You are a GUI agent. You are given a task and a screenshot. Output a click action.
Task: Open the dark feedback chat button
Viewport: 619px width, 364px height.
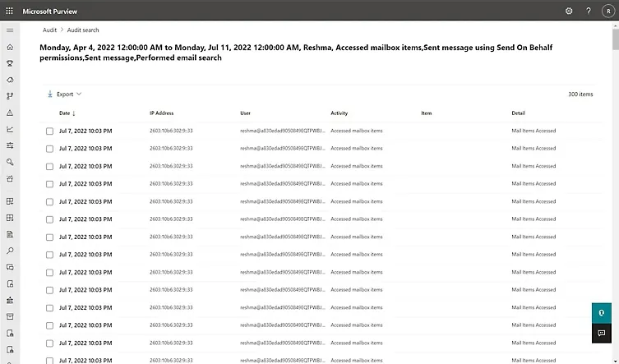pos(601,334)
